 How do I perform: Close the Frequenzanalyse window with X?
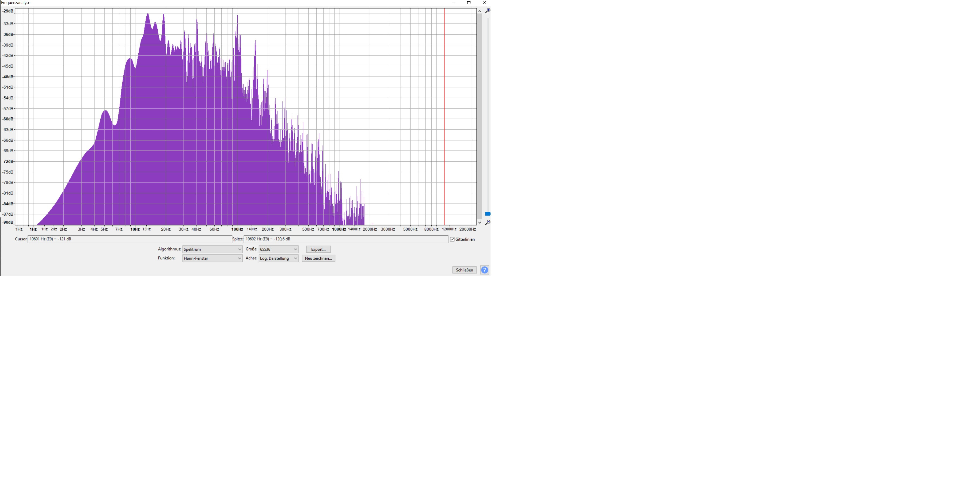click(x=484, y=3)
